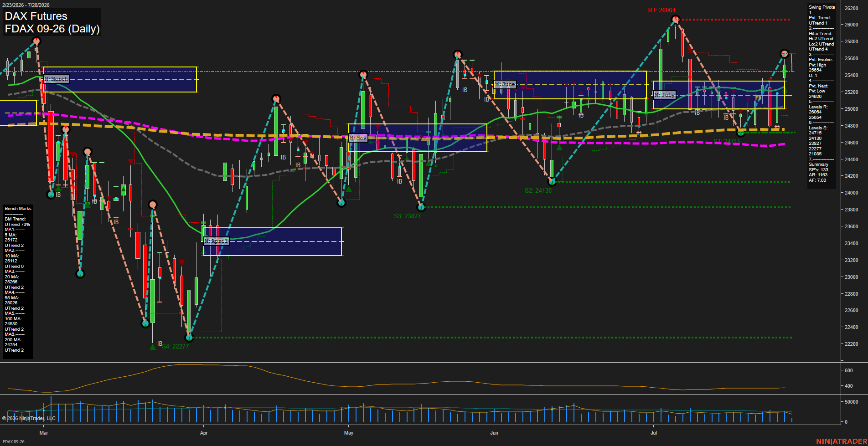Click the Jun label on time axis
This screenshot has height=446, width=868.
494,433
